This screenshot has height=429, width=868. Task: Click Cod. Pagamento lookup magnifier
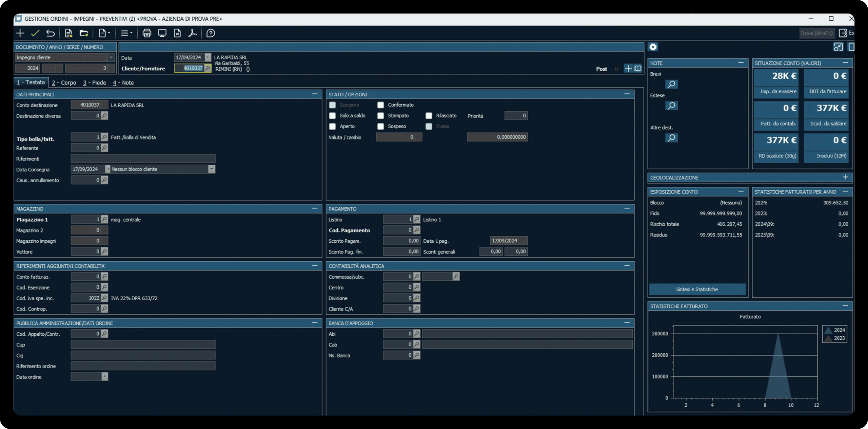(x=417, y=230)
